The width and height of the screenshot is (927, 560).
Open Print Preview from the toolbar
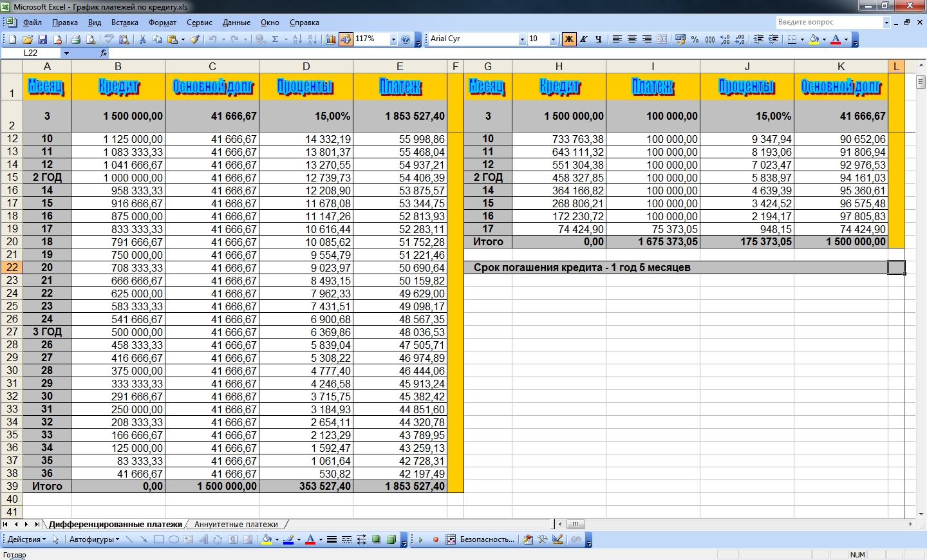pyautogui.click(x=91, y=39)
